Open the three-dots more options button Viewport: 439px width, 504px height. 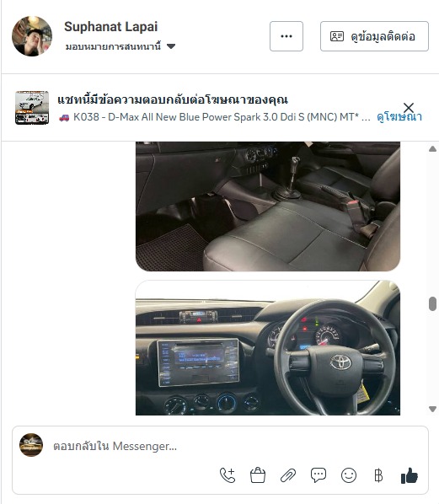click(x=286, y=36)
